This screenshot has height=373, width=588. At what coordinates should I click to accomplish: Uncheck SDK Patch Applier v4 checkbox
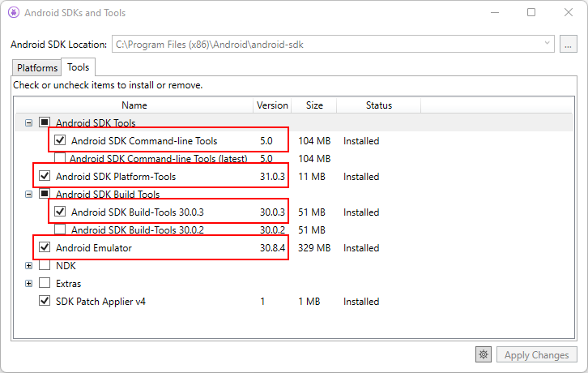(x=45, y=301)
